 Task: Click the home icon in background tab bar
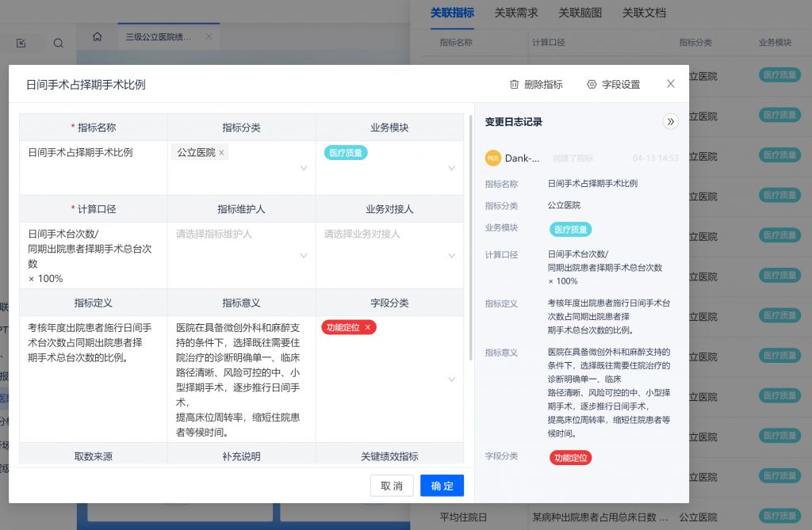click(97, 36)
